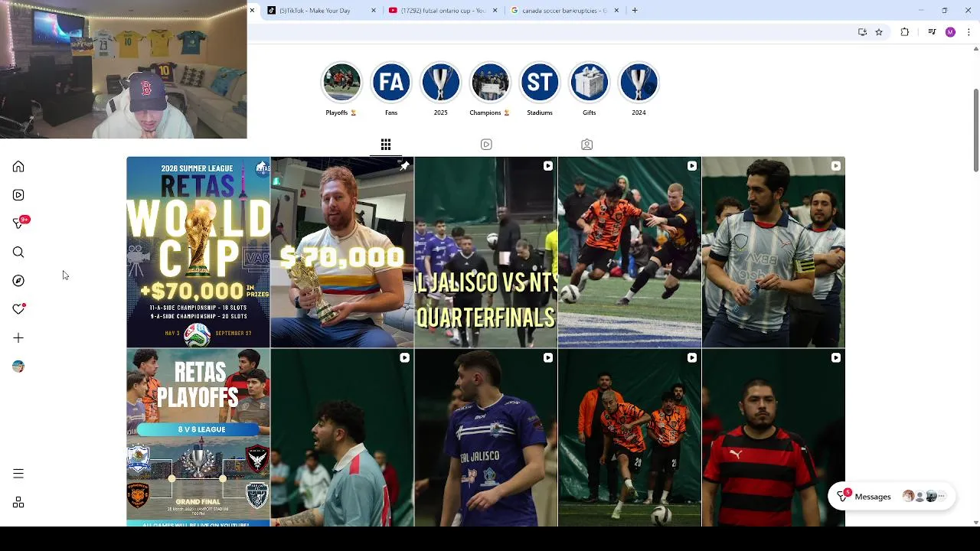Open Chrome profile avatar M
Image resolution: width=980 pixels, height=551 pixels.
tap(950, 32)
